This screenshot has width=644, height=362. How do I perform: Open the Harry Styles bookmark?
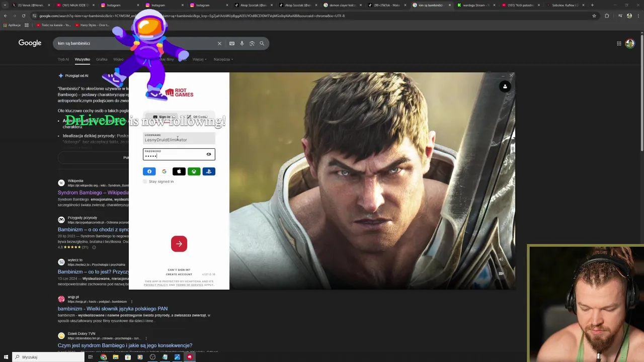click(x=92, y=25)
